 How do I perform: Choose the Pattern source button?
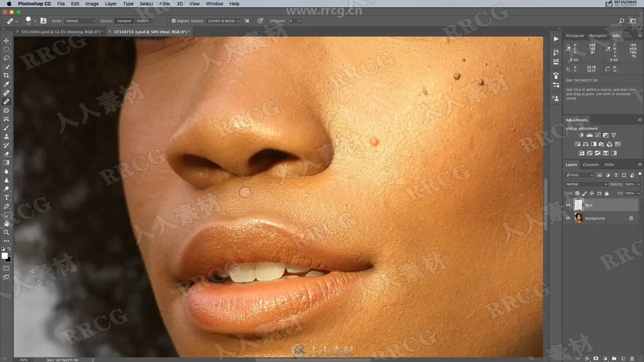(x=143, y=21)
